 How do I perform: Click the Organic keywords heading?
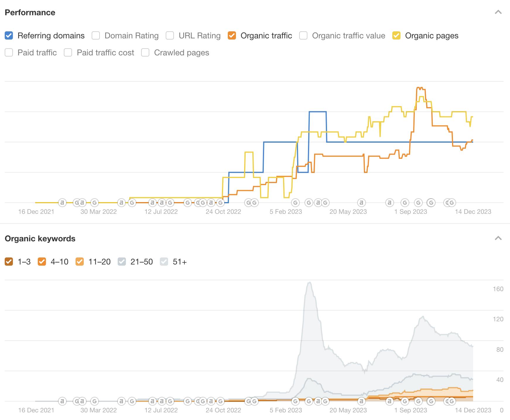coord(40,239)
